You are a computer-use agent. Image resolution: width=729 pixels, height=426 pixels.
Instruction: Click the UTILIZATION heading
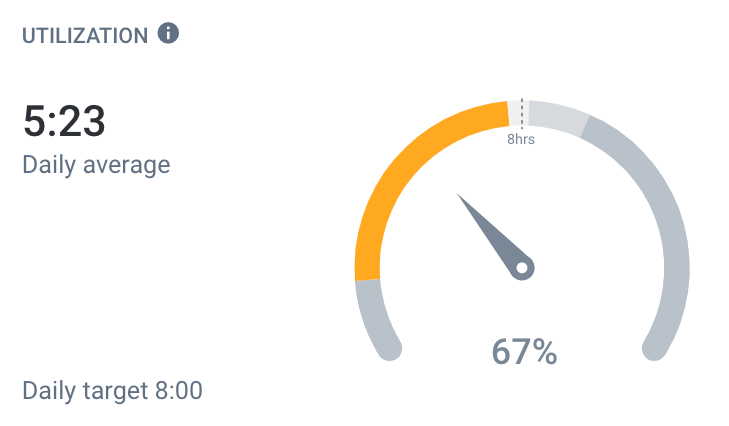click(x=85, y=36)
